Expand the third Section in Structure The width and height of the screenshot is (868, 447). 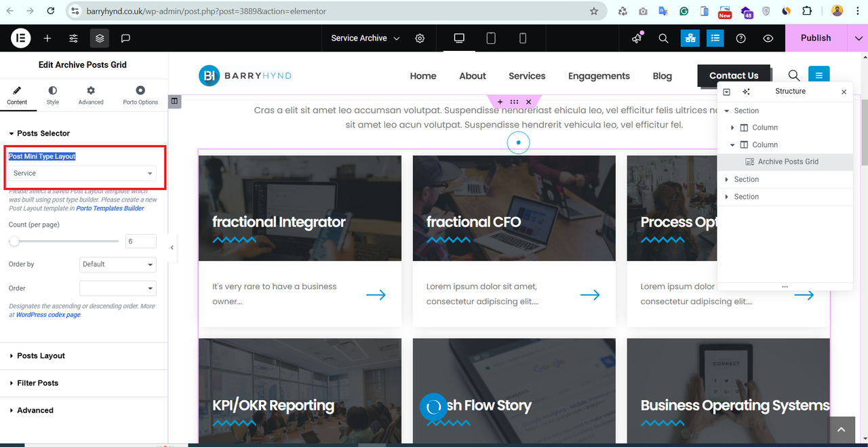coord(726,197)
